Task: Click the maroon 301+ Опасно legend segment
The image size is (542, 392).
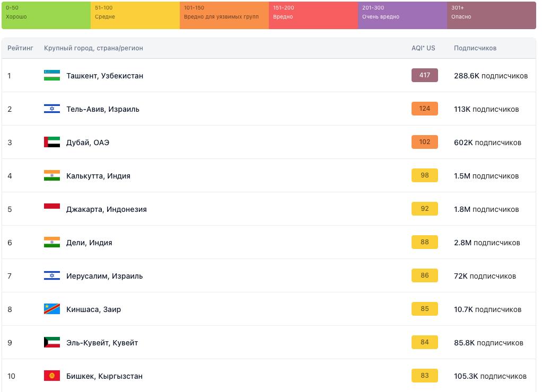Action: 491,15
